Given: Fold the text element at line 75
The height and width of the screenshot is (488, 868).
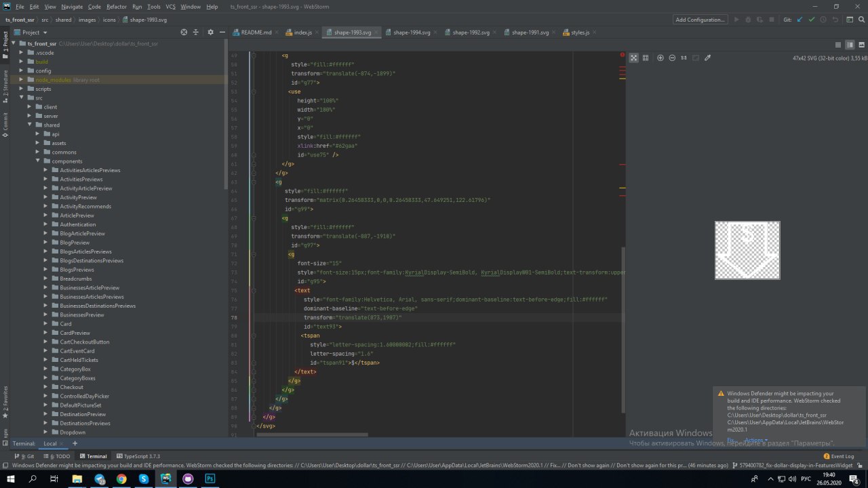Looking at the screenshot, I should point(253,290).
